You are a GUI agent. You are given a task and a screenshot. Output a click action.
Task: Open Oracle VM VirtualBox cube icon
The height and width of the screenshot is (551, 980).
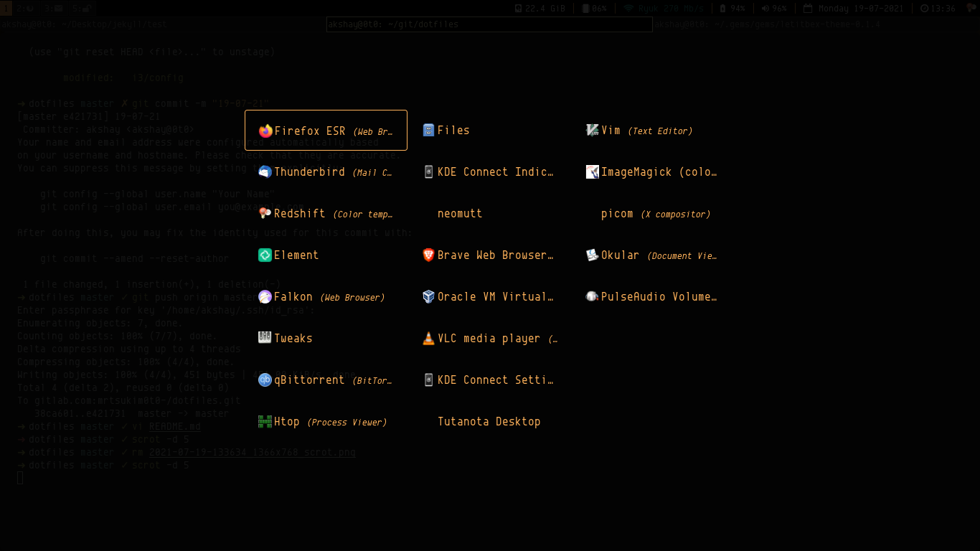point(429,297)
